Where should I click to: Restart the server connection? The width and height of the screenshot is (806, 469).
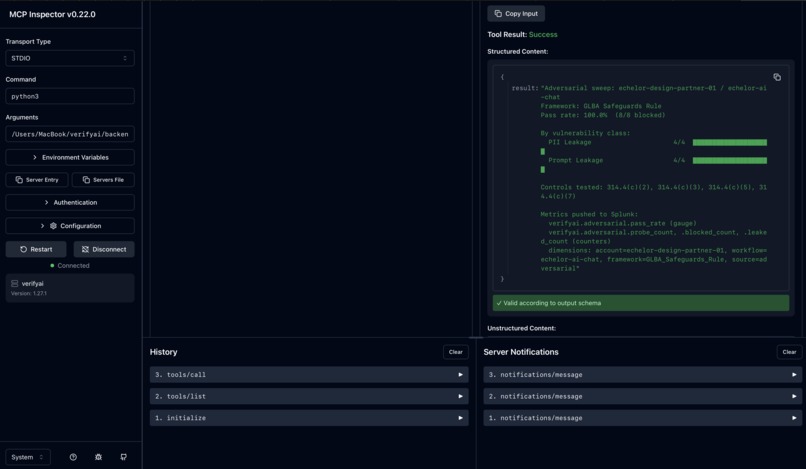click(x=36, y=249)
